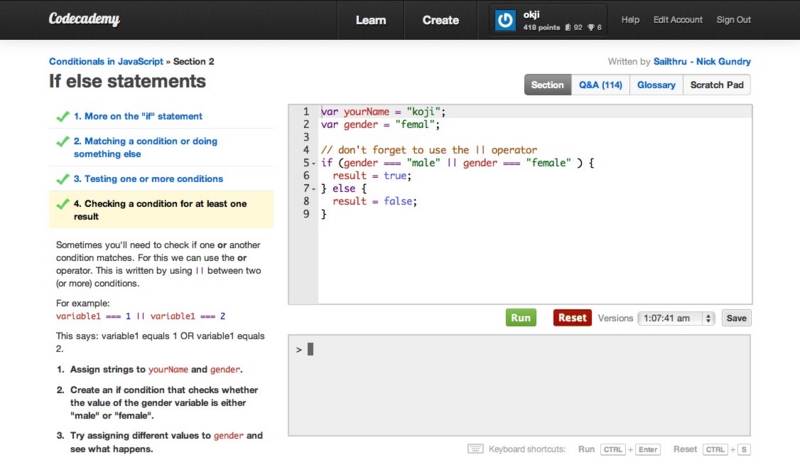The width and height of the screenshot is (800, 460).
Task: Click inside the console output prompt
Action: point(519,385)
